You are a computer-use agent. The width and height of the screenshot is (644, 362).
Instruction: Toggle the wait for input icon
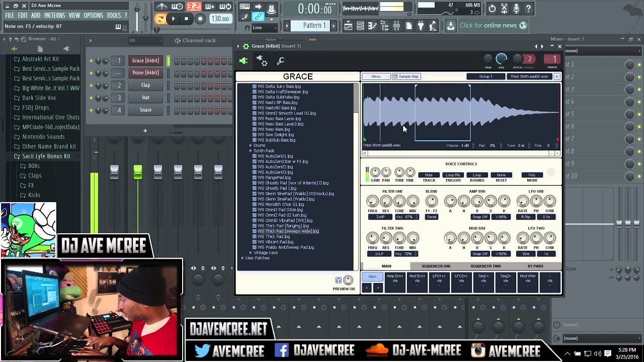coord(177,7)
